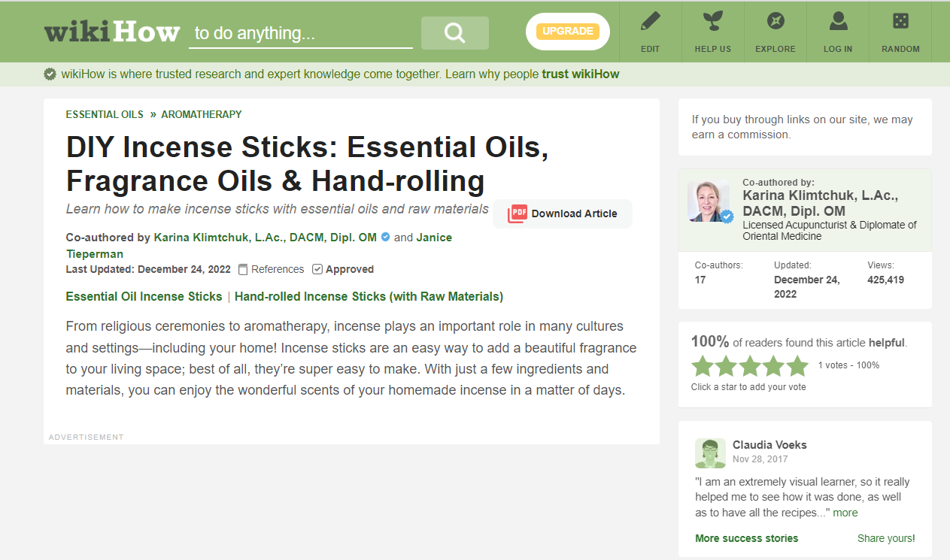950x560 pixels.
Task: Open the Edit pencil icon
Action: coord(650,22)
